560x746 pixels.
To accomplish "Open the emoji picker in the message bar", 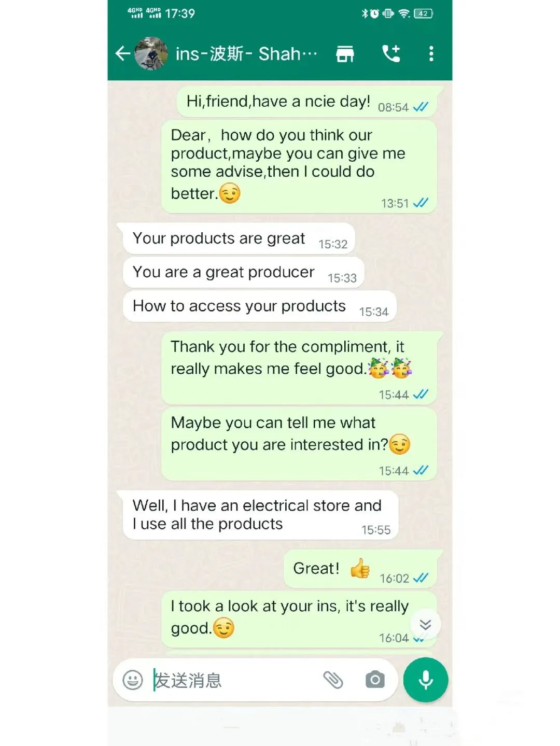I will [x=133, y=680].
